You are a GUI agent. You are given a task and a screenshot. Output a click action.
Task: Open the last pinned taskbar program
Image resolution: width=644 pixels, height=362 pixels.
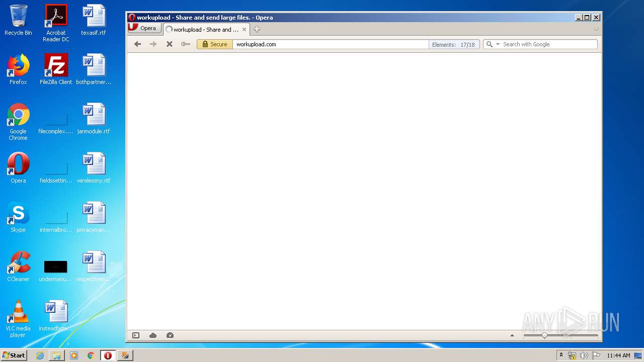(125, 355)
